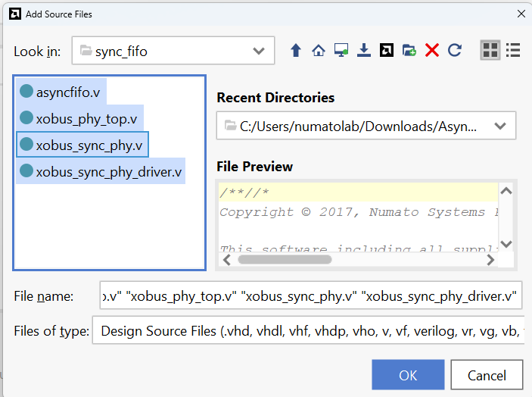Click the downloads folder icon
Screen dimensions: 532x397
coord(364,51)
